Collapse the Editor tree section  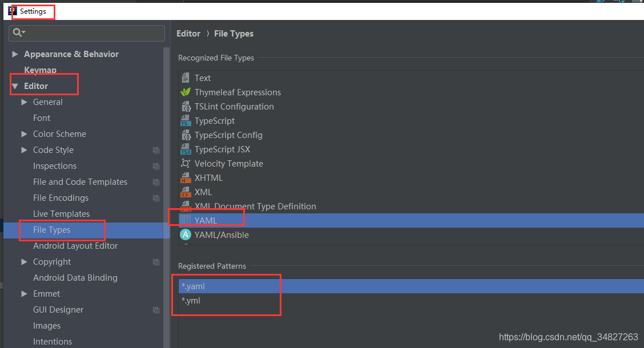click(15, 86)
